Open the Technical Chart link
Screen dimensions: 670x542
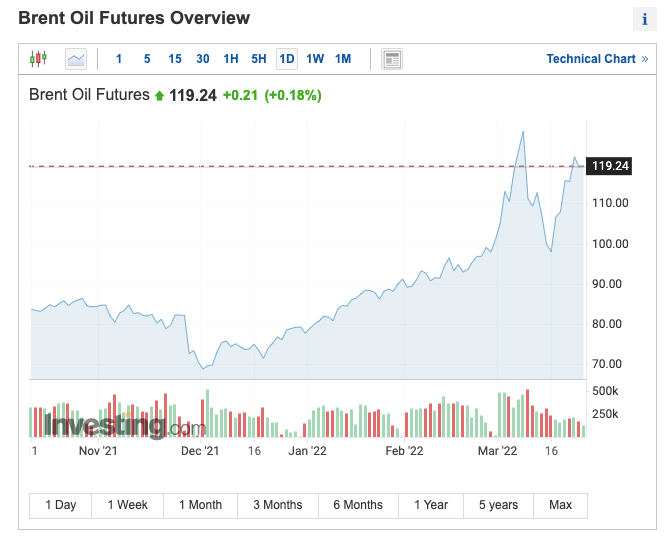590,59
